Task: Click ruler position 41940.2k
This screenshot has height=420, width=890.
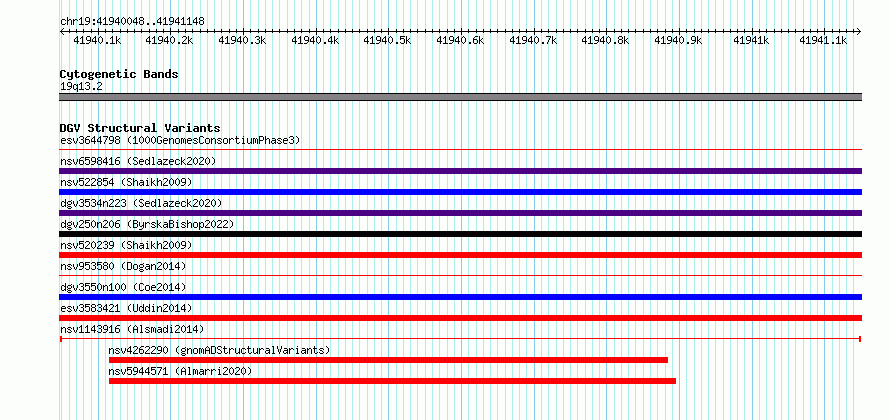Action: tap(170, 40)
